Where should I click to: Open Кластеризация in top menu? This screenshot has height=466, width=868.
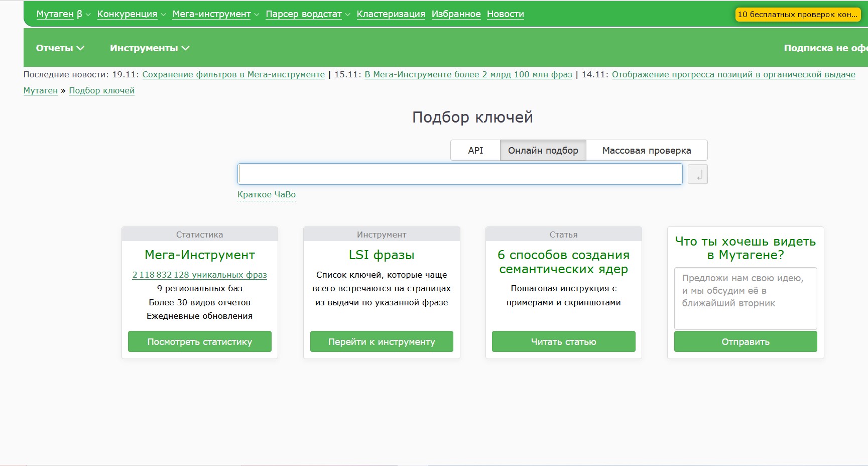[391, 14]
